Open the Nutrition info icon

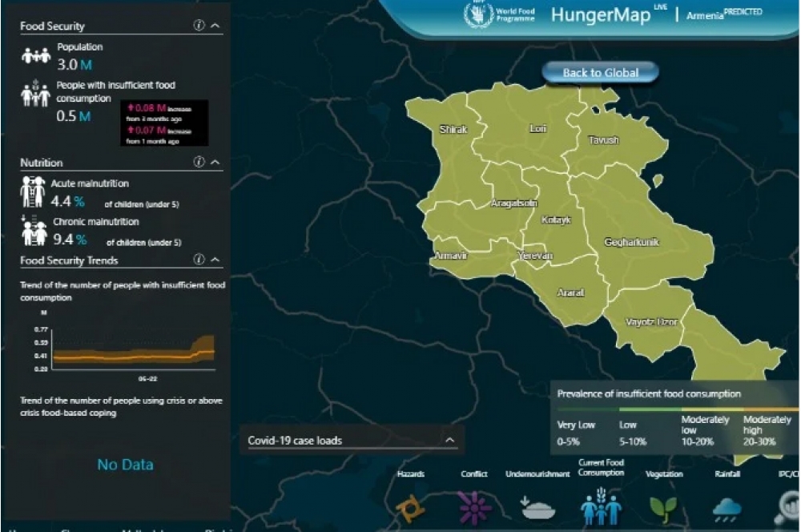click(x=199, y=162)
